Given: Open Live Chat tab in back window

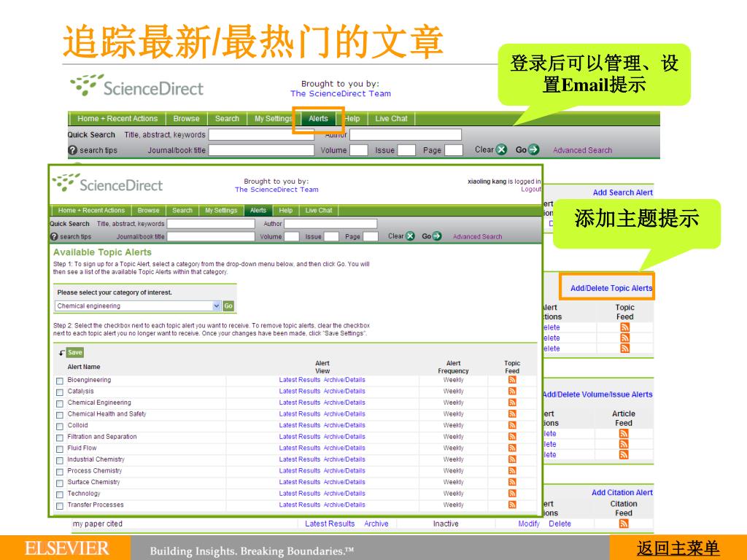Looking at the screenshot, I should [x=391, y=119].
